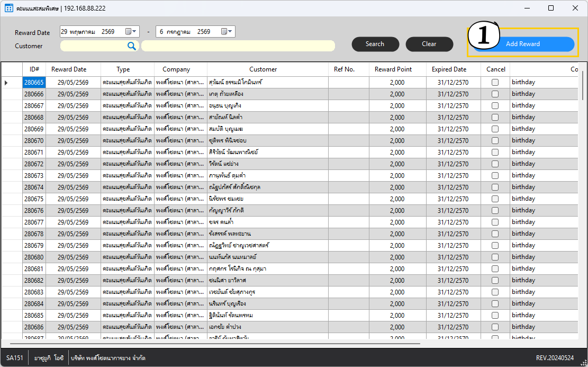The image size is (588, 367).
Task: Click the horizontal scrollbar under the table
Action: point(215,343)
